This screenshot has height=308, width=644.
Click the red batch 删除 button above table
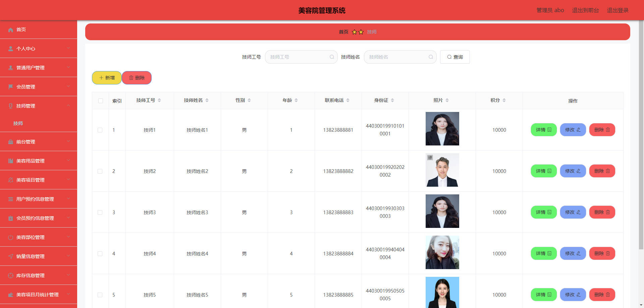click(x=137, y=78)
